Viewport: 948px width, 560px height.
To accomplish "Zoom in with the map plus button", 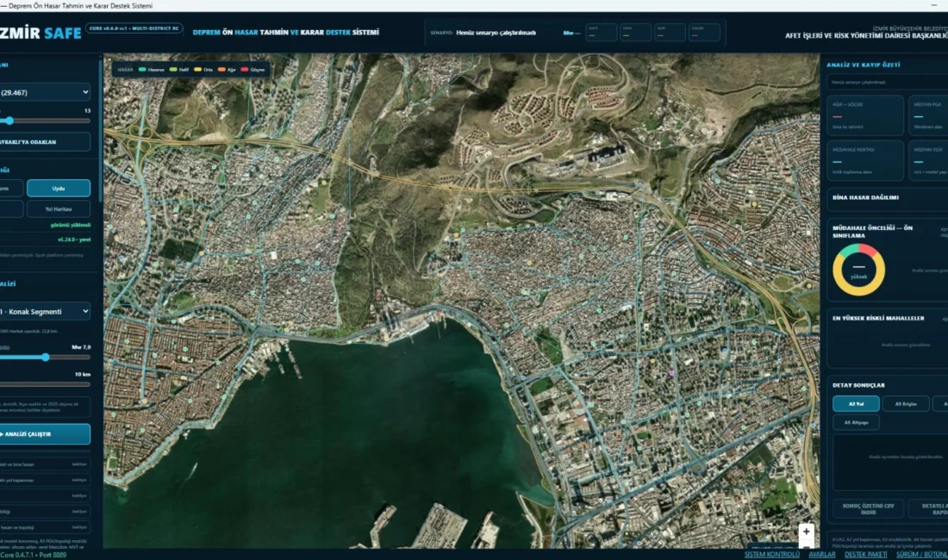I will click(x=806, y=532).
